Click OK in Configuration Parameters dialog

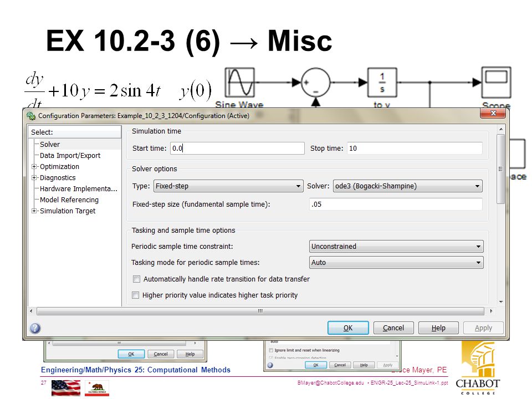click(348, 328)
